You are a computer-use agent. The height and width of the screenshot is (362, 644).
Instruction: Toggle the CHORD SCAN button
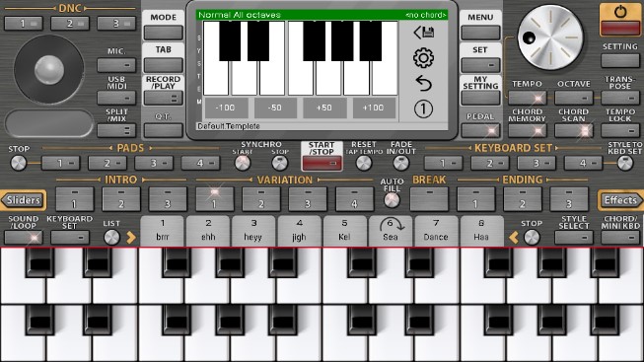(x=574, y=130)
